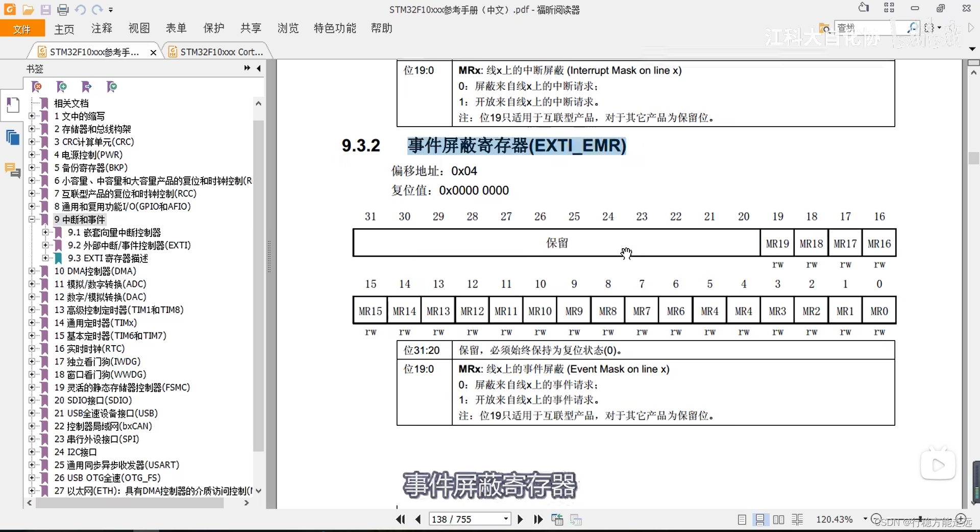The width and height of the screenshot is (980, 532).
Task: Open bookmark 25 通用同步异步收发器(USART)
Action: tap(117, 465)
